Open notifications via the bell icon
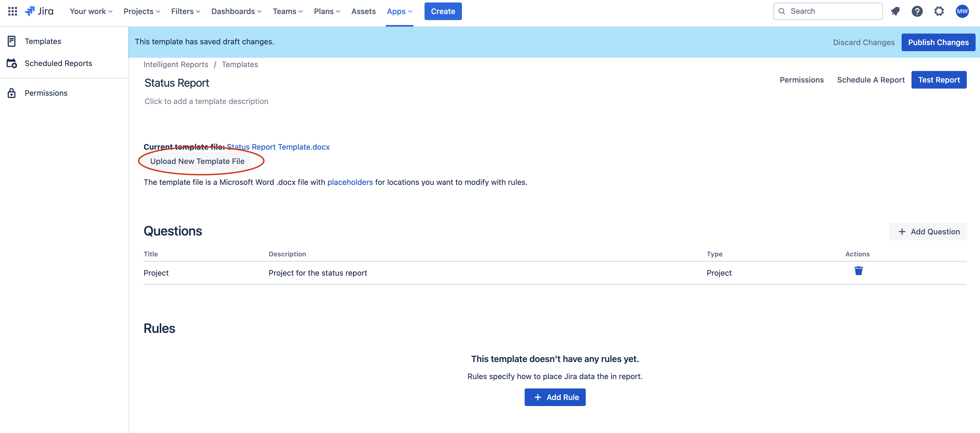The height and width of the screenshot is (433, 980). tap(895, 11)
